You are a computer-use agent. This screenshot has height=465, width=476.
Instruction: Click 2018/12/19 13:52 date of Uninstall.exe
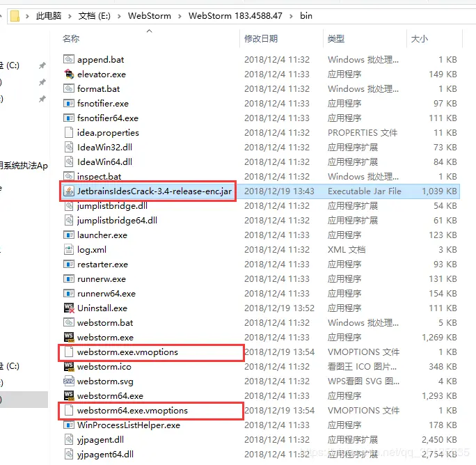(x=279, y=308)
